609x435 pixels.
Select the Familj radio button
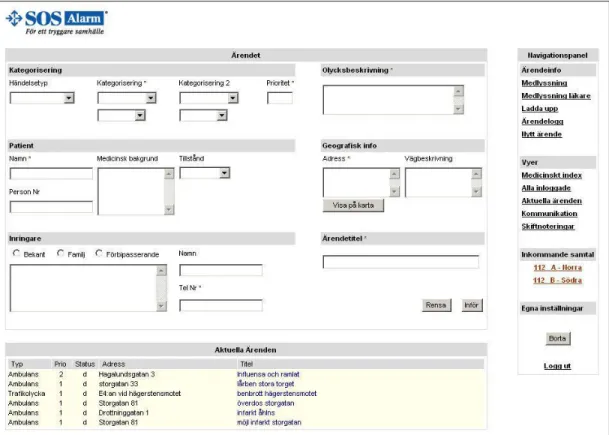click(x=60, y=253)
